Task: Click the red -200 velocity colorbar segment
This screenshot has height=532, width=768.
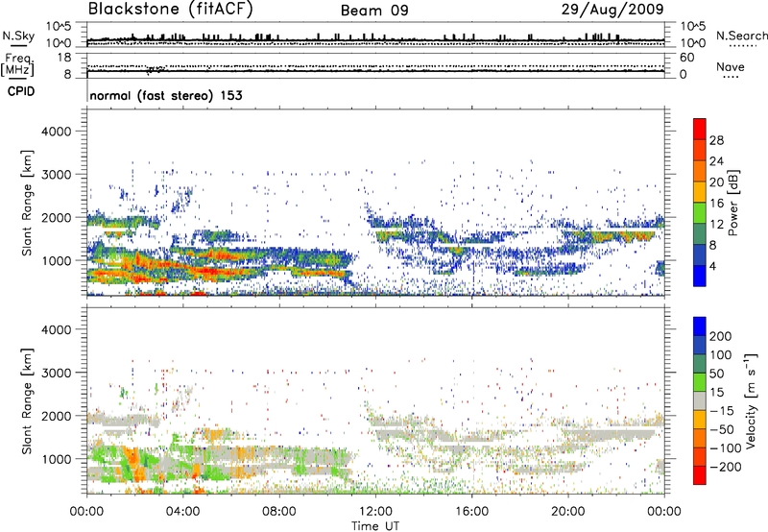Action: pyautogui.click(x=700, y=475)
